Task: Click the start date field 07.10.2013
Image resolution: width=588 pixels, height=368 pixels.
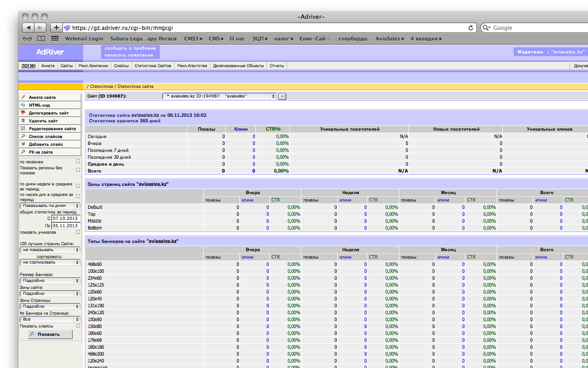Action: click(x=66, y=218)
